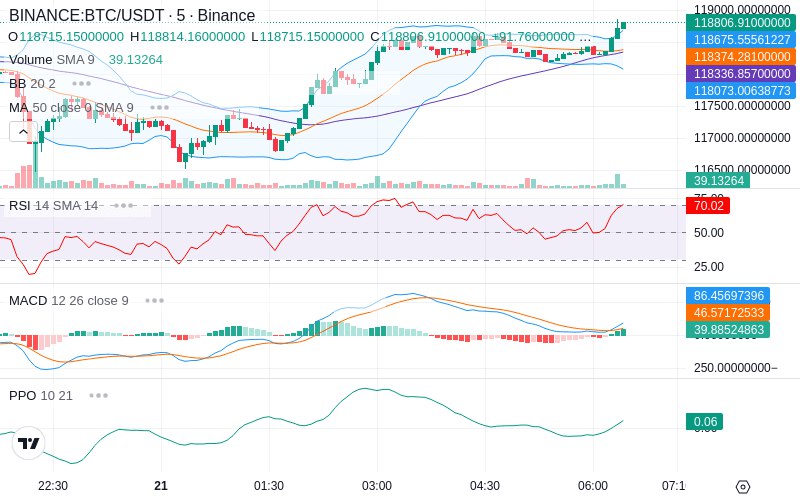
Task: Click the MACD histogram value 39.88524863
Action: pyautogui.click(x=728, y=330)
